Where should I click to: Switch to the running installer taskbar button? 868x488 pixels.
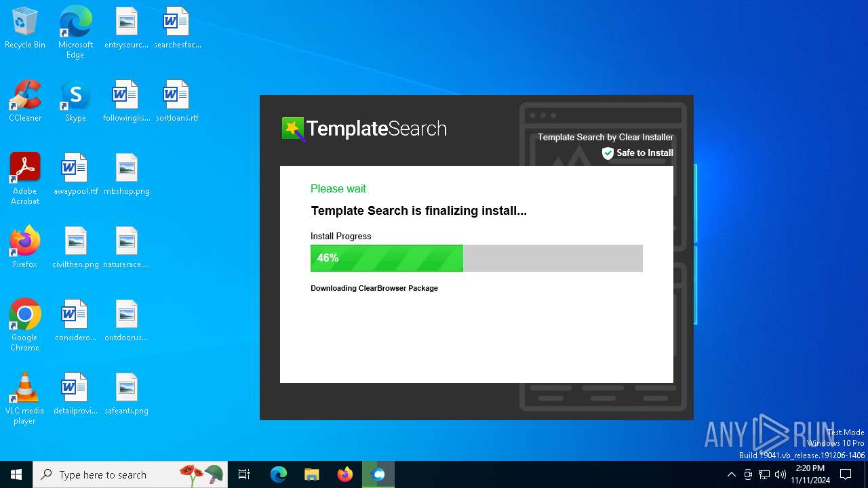click(x=378, y=474)
